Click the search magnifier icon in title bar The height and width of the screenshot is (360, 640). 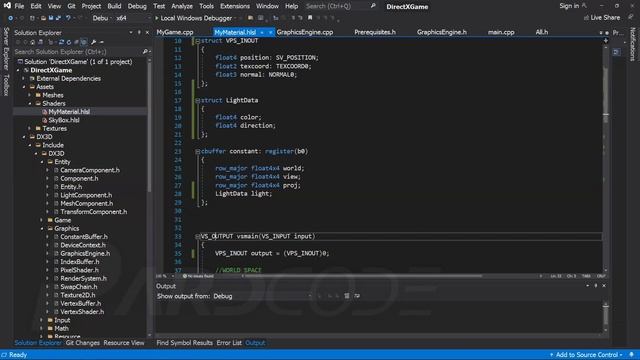[373, 6]
